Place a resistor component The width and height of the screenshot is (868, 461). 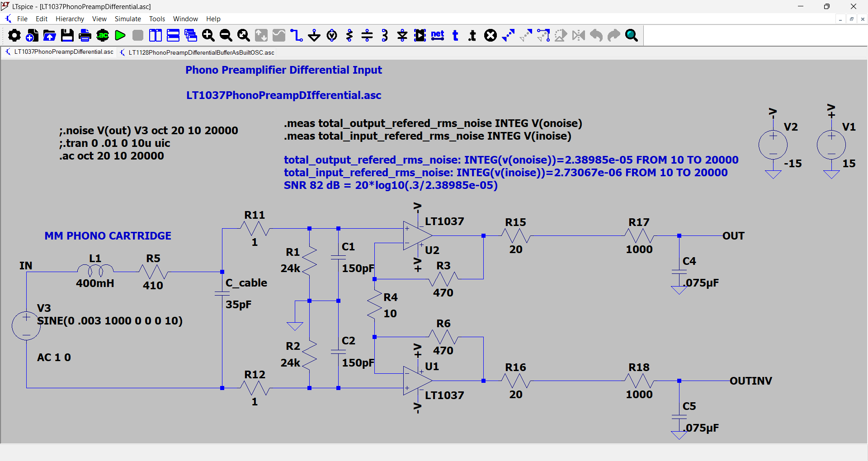point(349,35)
